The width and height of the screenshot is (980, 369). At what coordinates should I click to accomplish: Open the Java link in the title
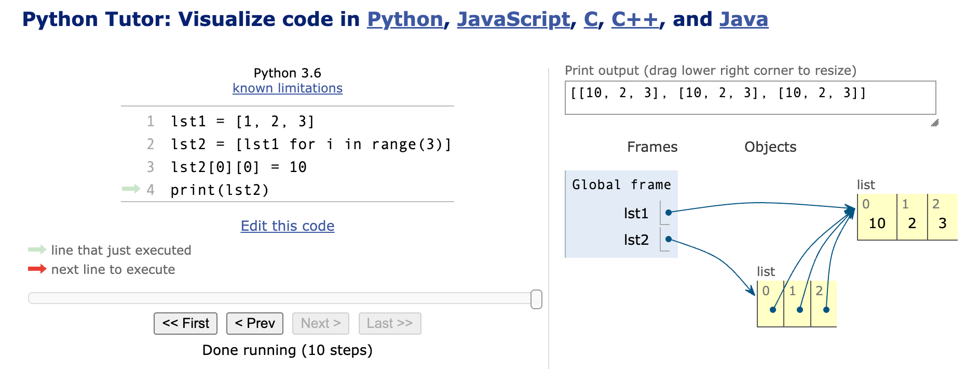[744, 19]
